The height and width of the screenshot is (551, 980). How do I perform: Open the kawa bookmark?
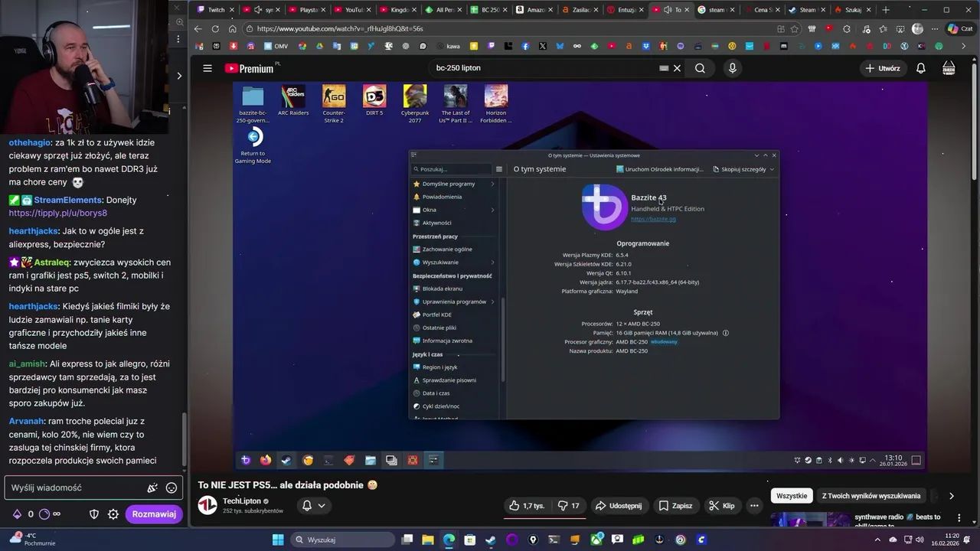tap(447, 46)
